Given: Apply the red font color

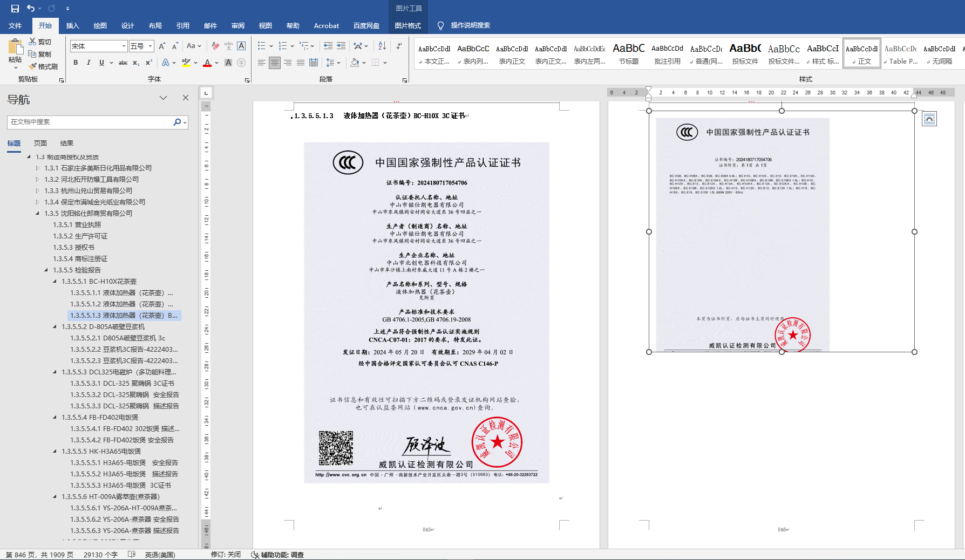Looking at the screenshot, I should 207,63.
